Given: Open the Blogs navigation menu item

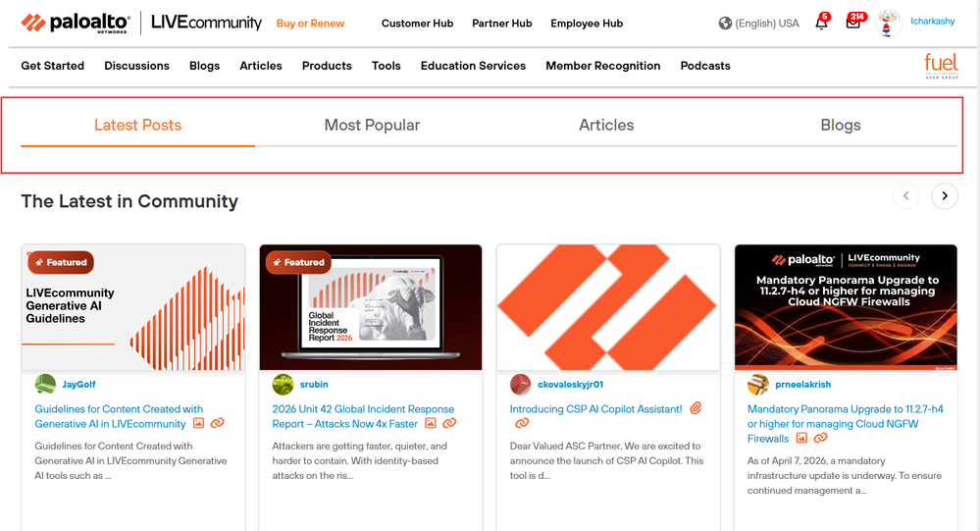Looking at the screenshot, I should point(204,66).
